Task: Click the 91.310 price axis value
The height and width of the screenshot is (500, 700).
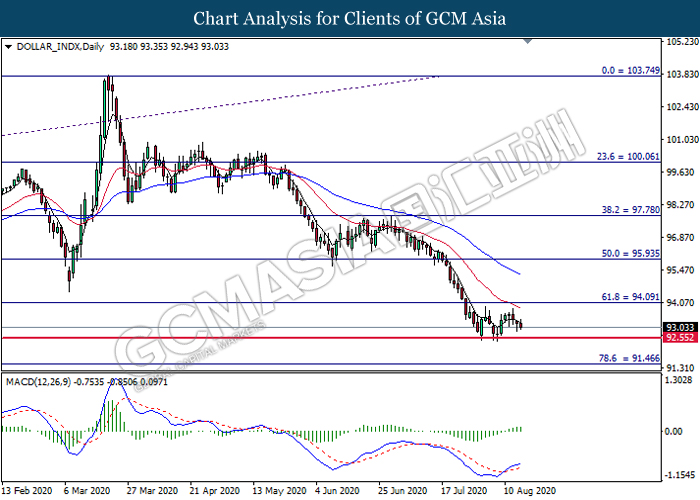Action: pyautogui.click(x=682, y=367)
